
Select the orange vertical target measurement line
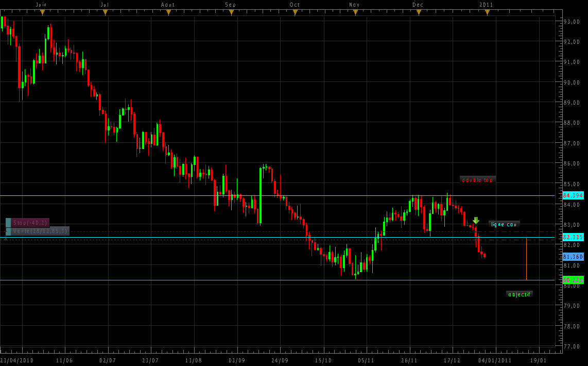526,259
